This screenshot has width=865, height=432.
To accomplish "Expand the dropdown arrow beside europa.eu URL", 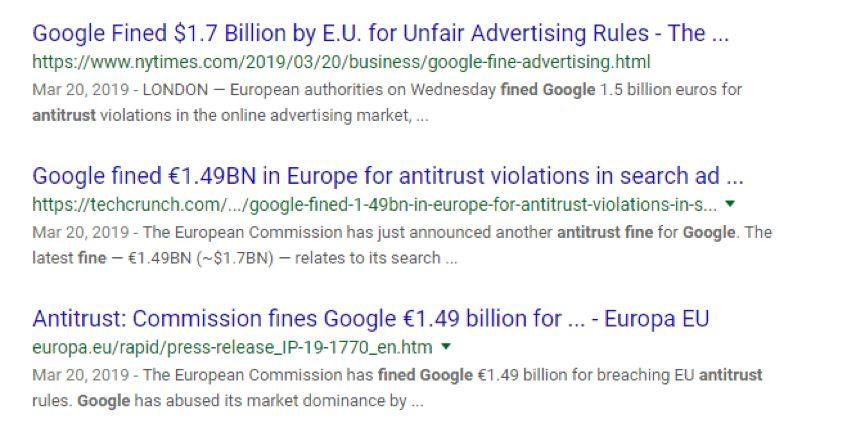I will (x=446, y=347).
